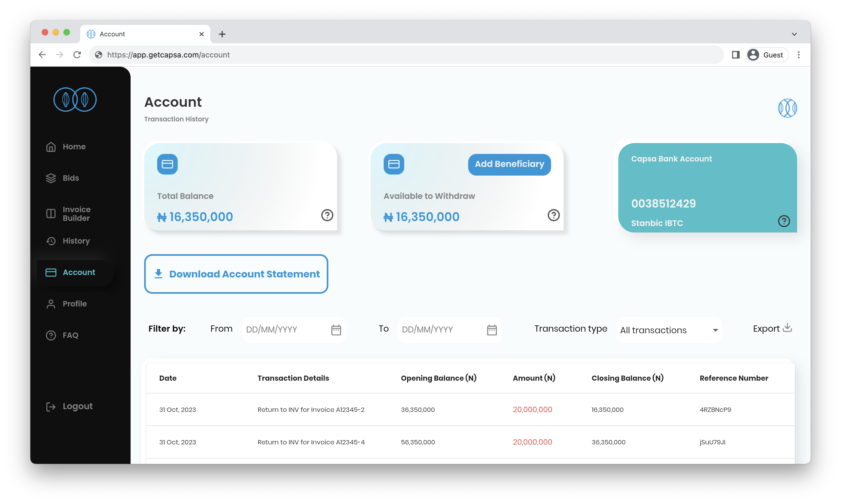Click the browser back arrow
The width and height of the screenshot is (841, 504).
[42, 55]
